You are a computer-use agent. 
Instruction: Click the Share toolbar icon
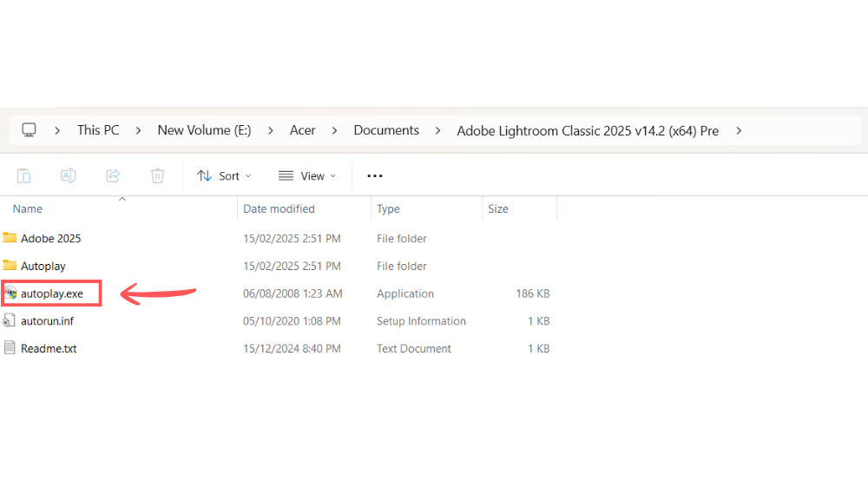[x=113, y=175]
